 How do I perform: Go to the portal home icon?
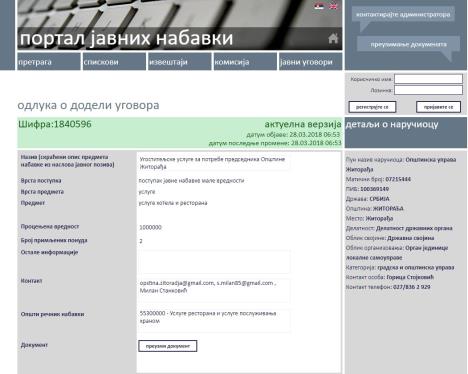tap(333, 38)
